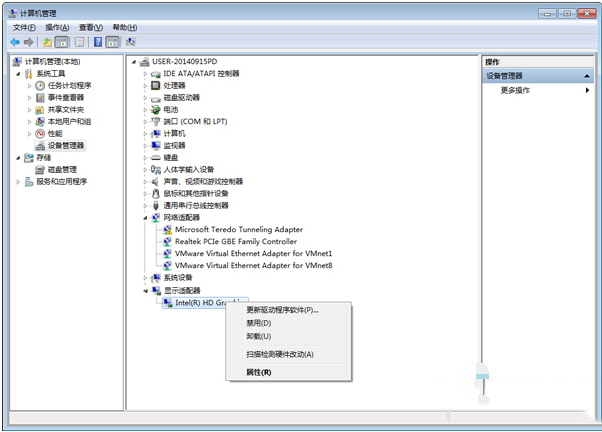Expand the 任务计划程序 node
Screen dimensions: 602x432
coord(29,86)
